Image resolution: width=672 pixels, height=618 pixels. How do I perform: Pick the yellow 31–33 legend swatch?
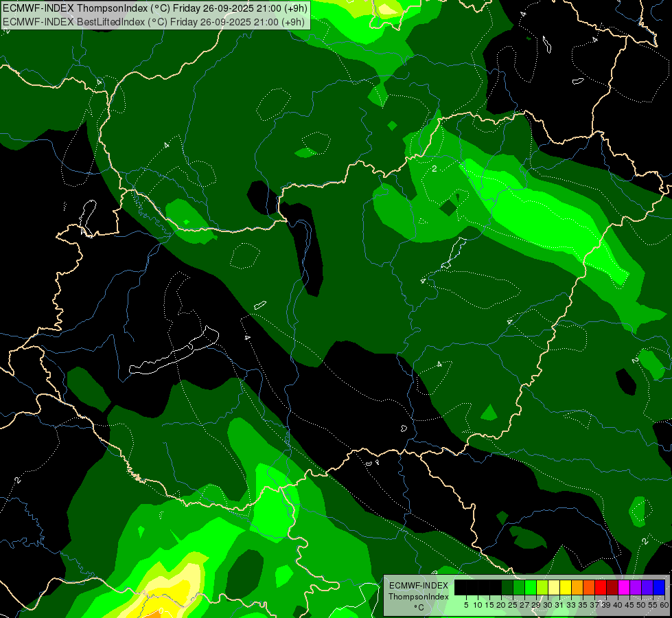pos(566,587)
